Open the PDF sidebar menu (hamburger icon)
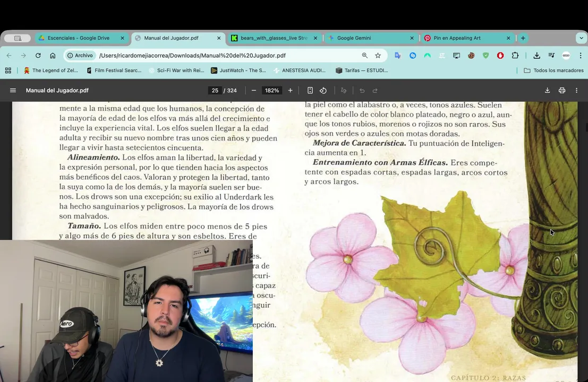 click(13, 90)
